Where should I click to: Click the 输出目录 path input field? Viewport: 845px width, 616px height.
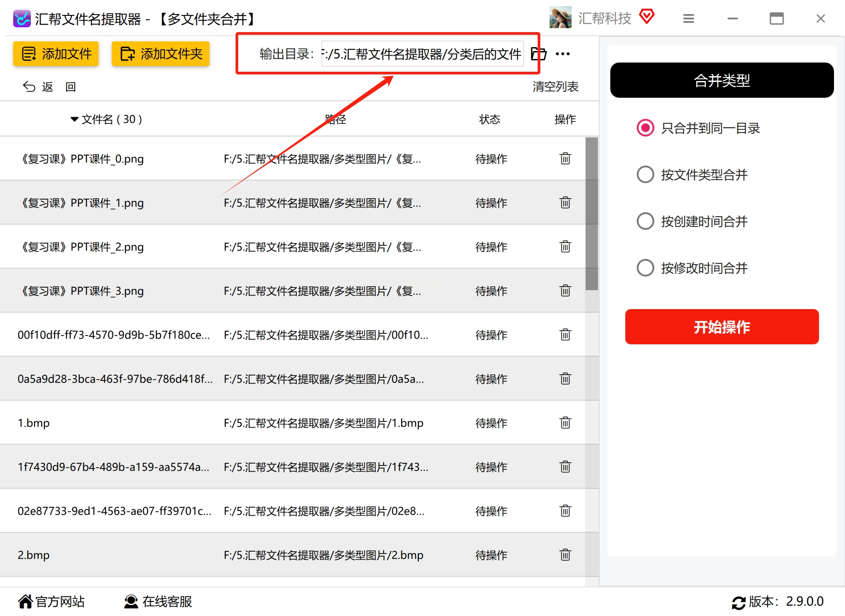point(422,54)
